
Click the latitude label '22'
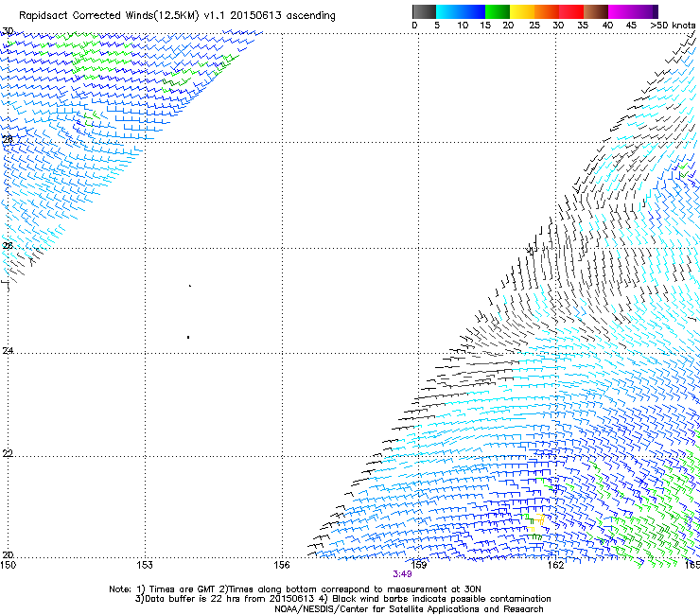8,454
